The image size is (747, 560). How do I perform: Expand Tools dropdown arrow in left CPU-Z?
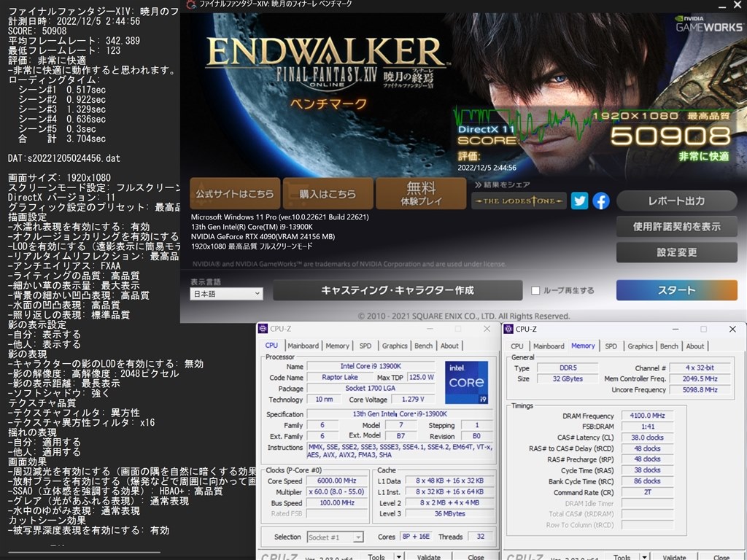point(399,556)
